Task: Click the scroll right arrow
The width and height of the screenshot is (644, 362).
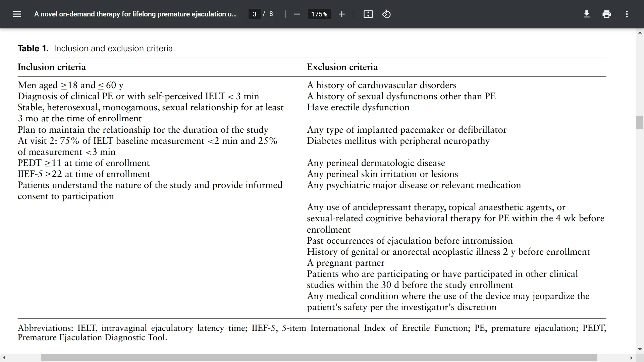Action: pos(631,358)
